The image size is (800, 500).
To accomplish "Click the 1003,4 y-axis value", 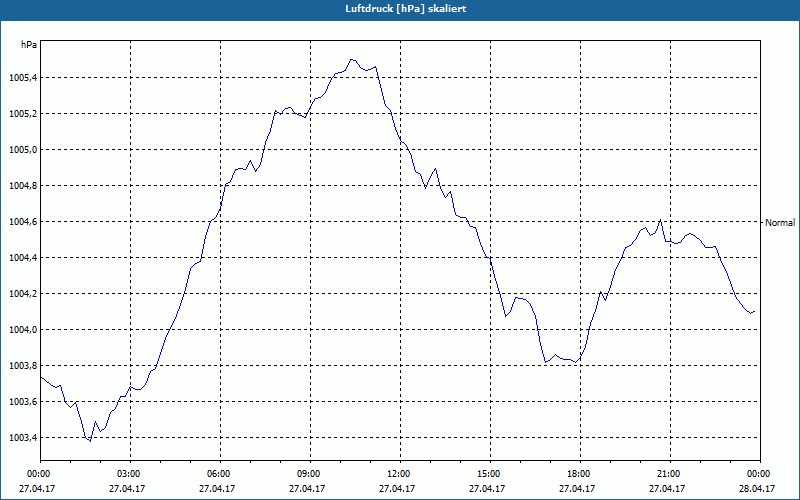I will pyautogui.click(x=22, y=438).
